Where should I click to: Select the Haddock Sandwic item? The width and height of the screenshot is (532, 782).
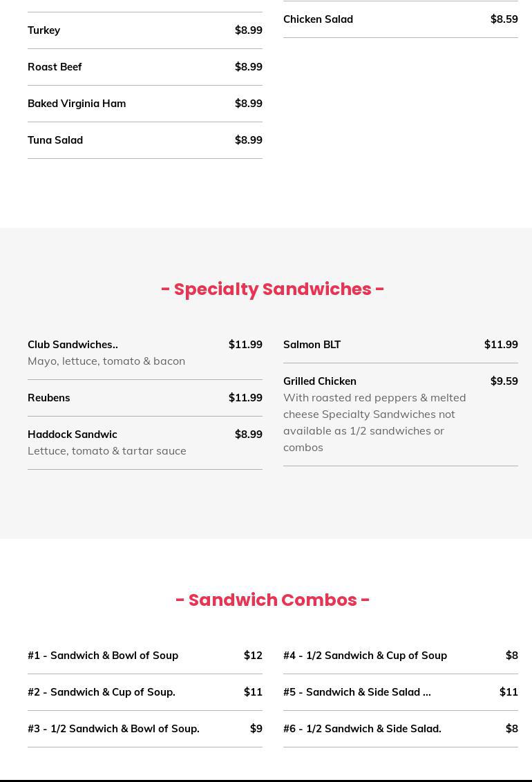(x=73, y=435)
